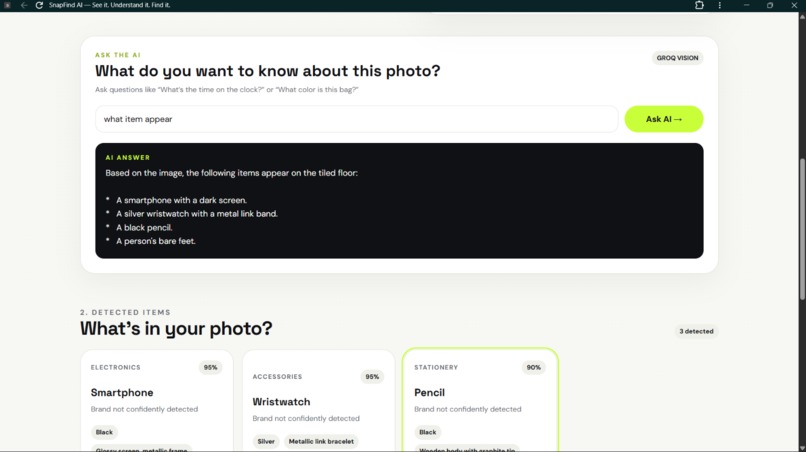Click the 'What's in your photo?' heading
806x452 pixels.
tap(176, 328)
